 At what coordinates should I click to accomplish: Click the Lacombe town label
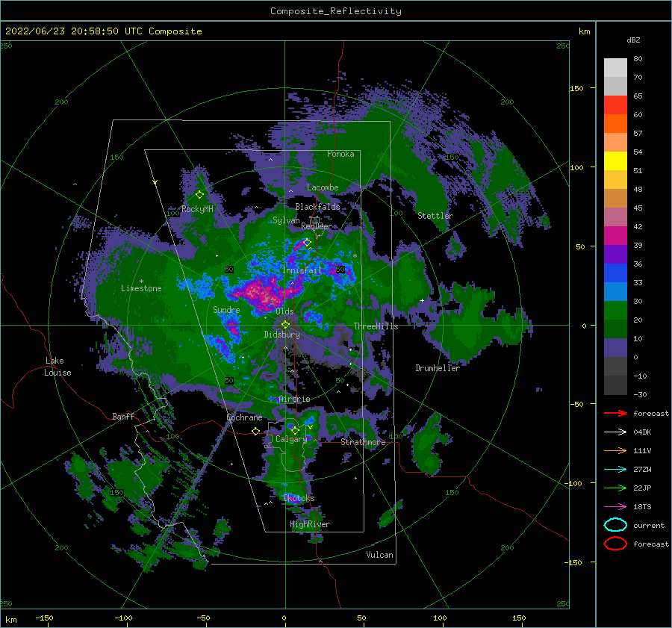click(323, 187)
